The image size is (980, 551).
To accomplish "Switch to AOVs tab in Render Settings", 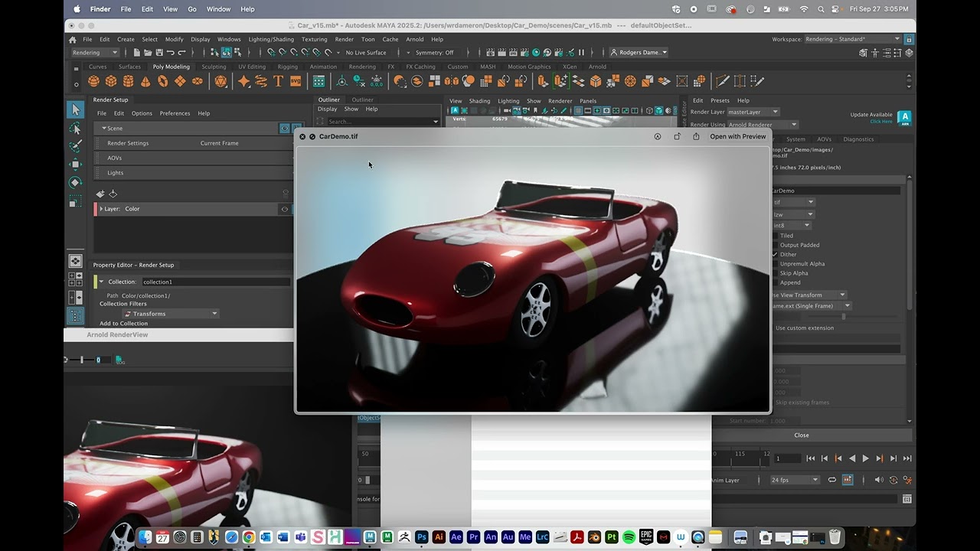I will tap(824, 139).
